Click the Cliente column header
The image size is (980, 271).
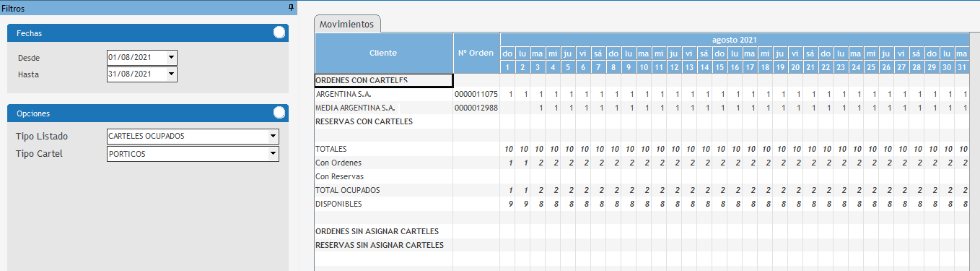[x=384, y=53]
